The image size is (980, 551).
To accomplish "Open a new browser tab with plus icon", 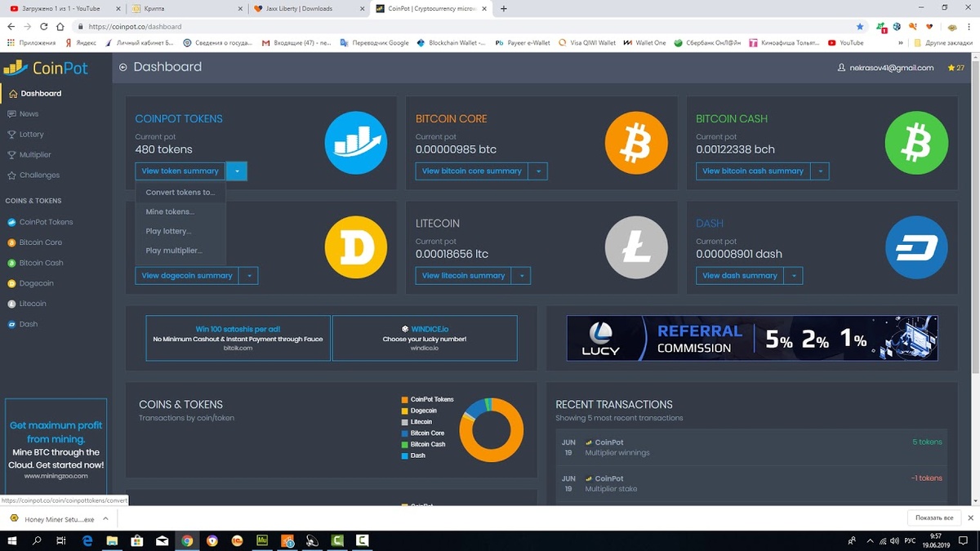I will pyautogui.click(x=503, y=8).
